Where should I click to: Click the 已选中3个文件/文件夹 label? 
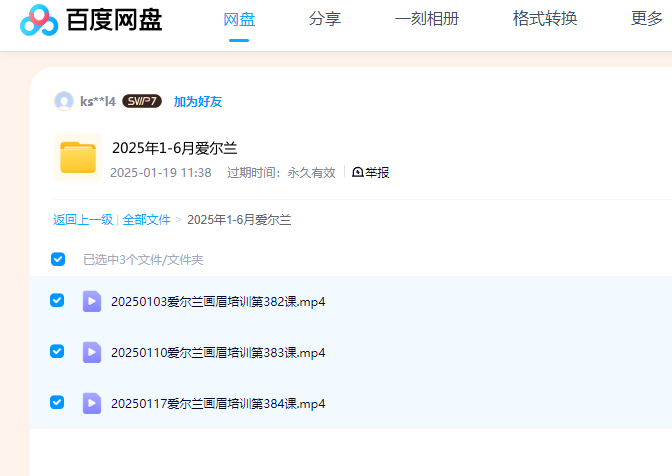[x=143, y=260]
